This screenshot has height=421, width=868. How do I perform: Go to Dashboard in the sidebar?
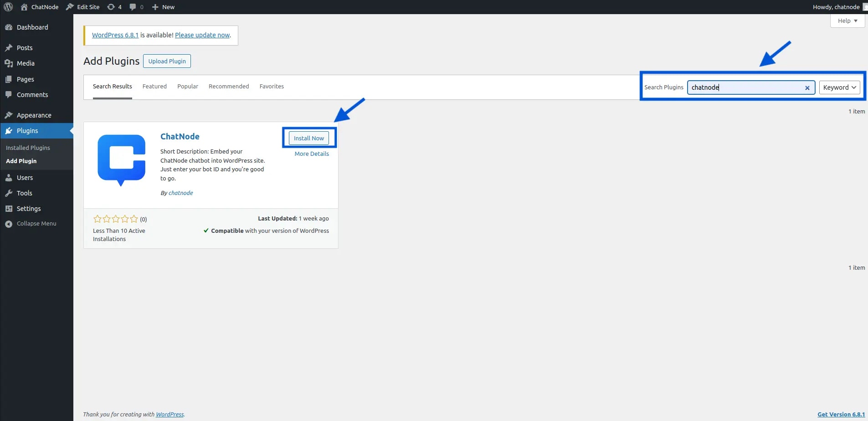pyautogui.click(x=36, y=27)
